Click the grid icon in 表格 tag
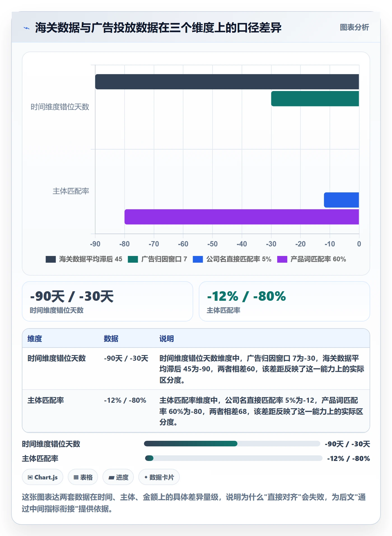This screenshot has height=536, width=392. tap(76, 477)
